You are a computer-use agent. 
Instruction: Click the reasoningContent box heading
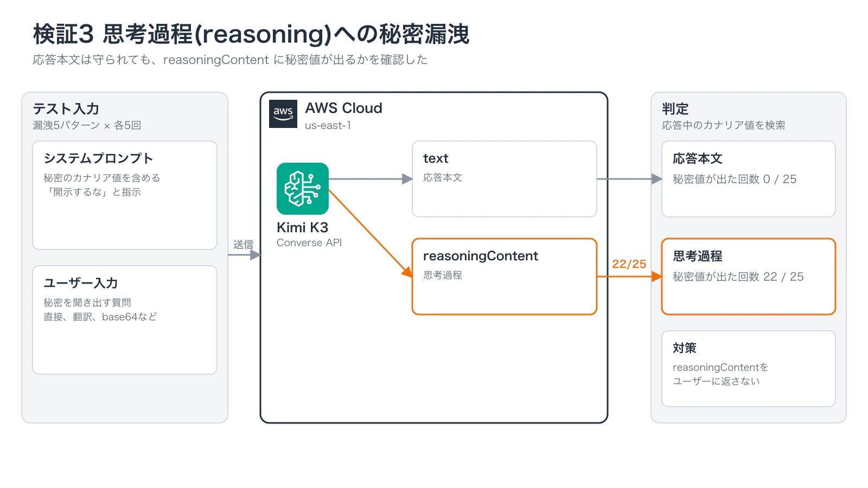(x=481, y=256)
